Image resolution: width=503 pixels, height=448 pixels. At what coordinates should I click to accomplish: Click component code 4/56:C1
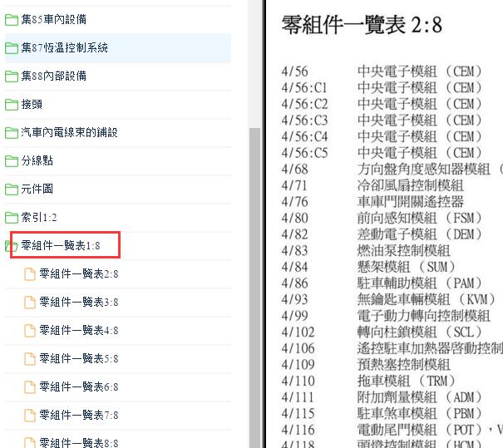coord(304,88)
